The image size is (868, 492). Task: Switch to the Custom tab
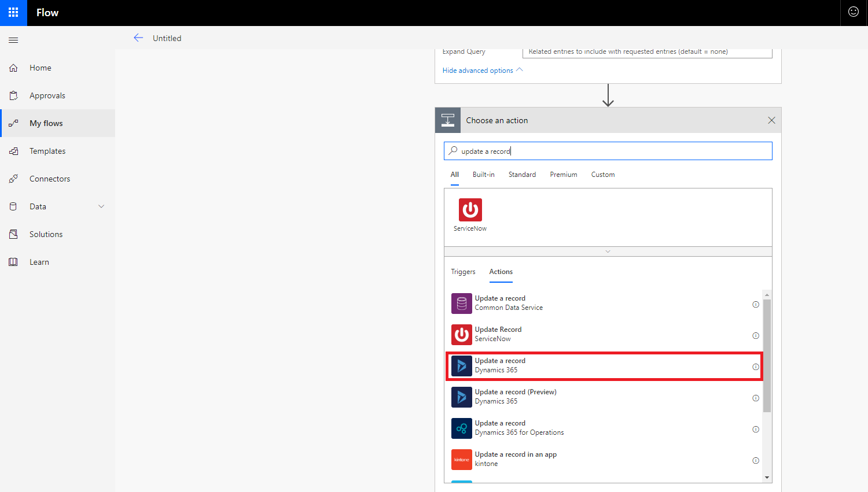[x=603, y=175]
